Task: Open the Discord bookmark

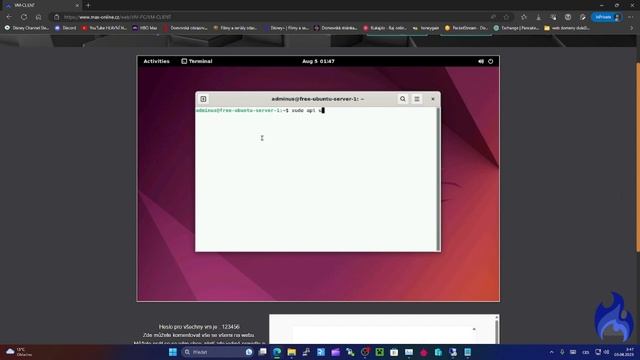Action: click(66, 28)
